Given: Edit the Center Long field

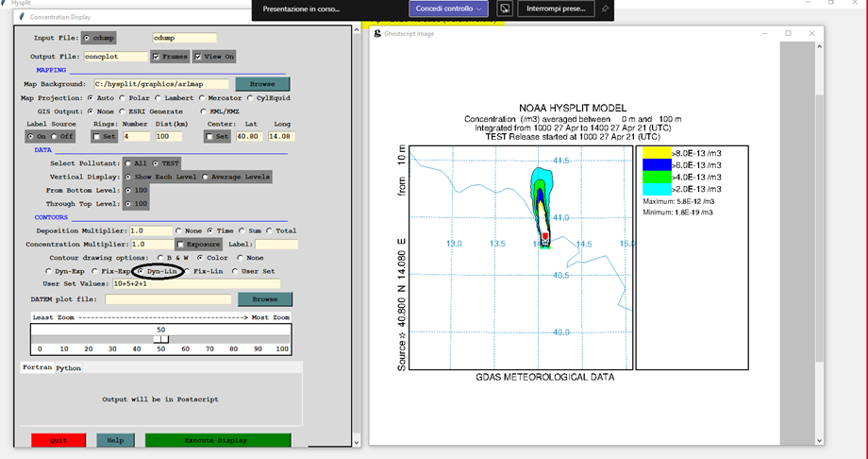Looking at the screenshot, I should pos(282,136).
